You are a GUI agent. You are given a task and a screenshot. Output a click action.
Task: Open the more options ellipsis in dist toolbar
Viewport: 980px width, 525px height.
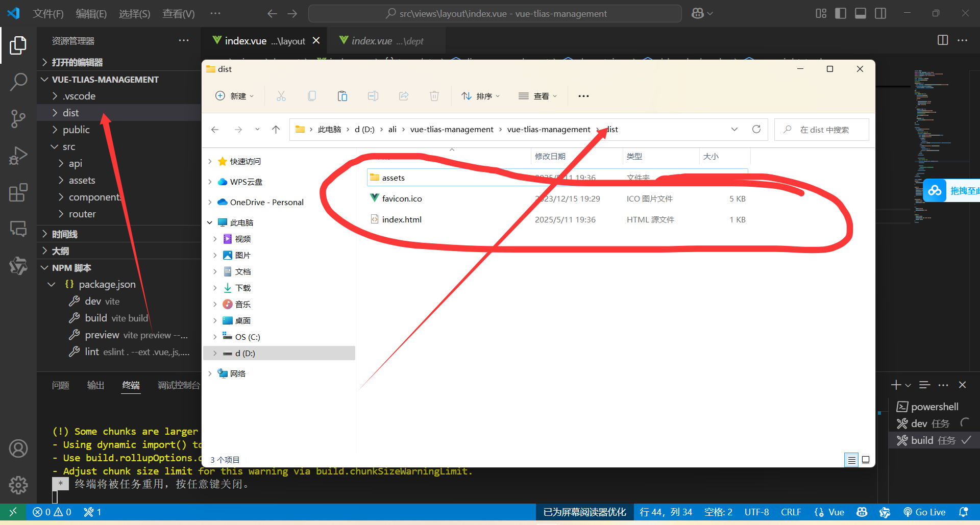click(583, 96)
